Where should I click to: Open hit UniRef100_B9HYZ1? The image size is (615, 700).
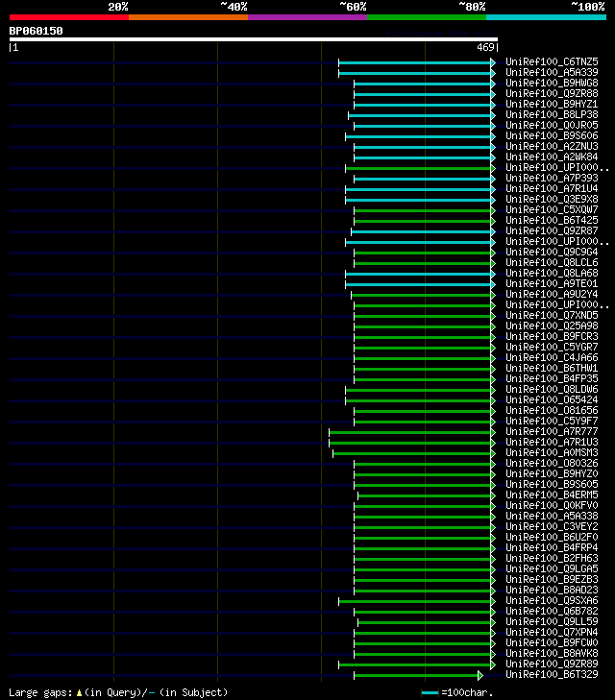tap(552, 104)
